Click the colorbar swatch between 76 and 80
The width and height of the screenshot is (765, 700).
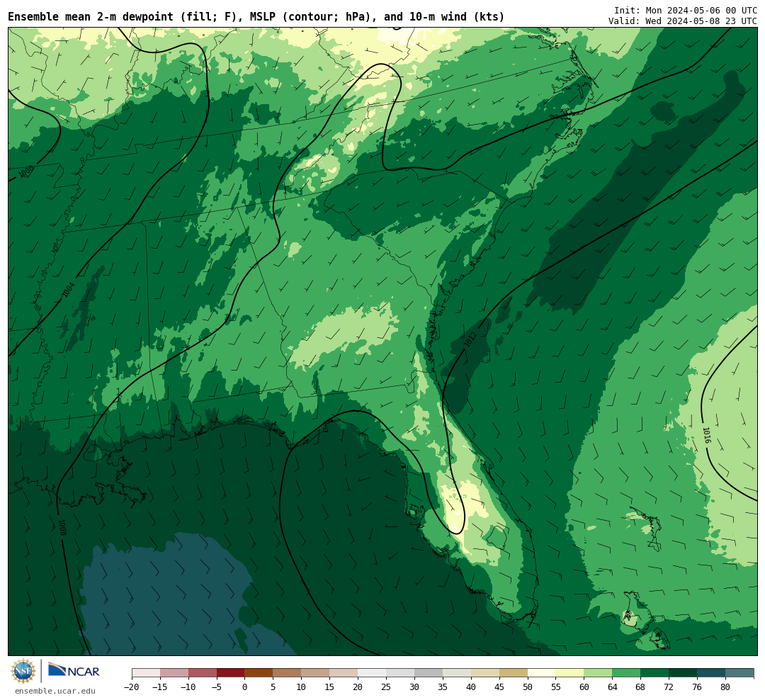click(x=711, y=672)
